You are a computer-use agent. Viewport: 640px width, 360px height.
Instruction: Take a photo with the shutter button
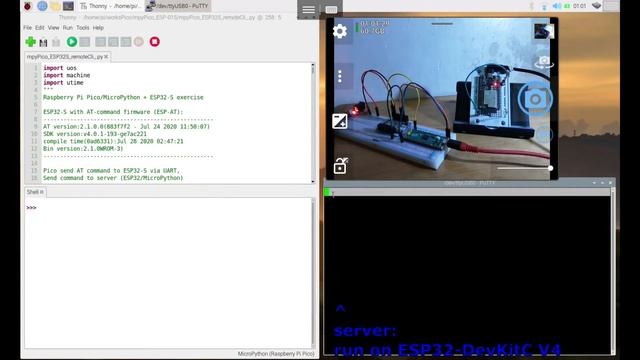[535, 99]
